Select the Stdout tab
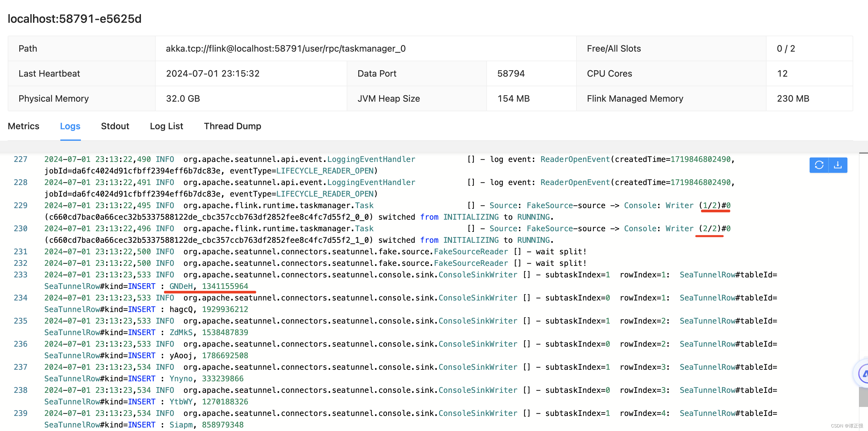The height and width of the screenshot is (431, 868). coord(115,126)
